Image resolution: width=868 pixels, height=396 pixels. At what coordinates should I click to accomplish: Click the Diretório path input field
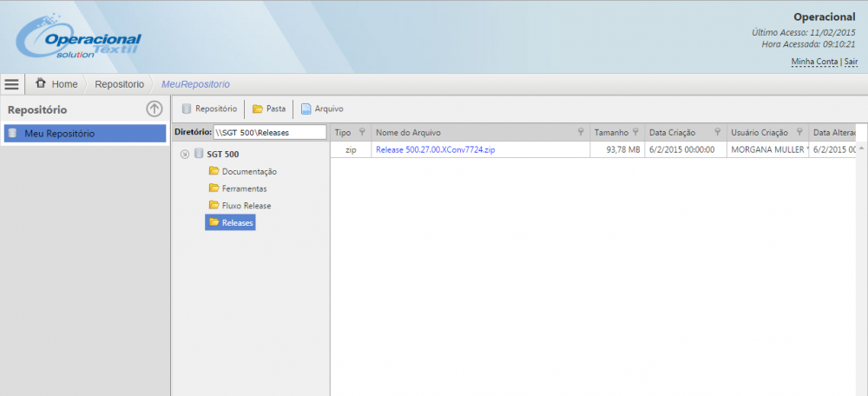(x=269, y=132)
